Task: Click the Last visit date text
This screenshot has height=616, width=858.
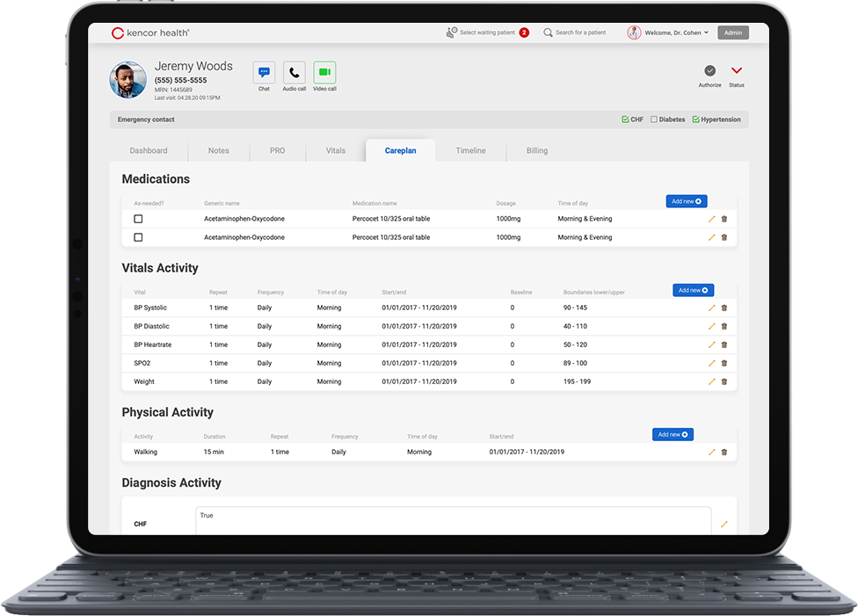Action: (x=187, y=98)
